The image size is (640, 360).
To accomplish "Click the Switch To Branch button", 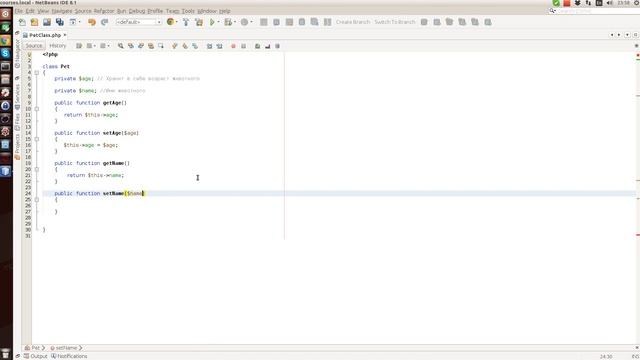I will pos(395,22).
